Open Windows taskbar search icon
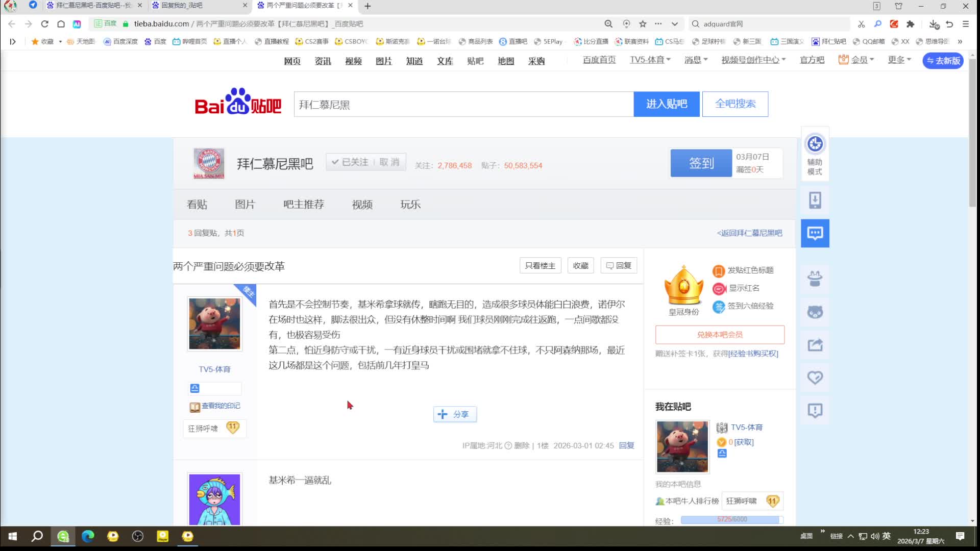This screenshot has height=551, width=980. point(37,536)
